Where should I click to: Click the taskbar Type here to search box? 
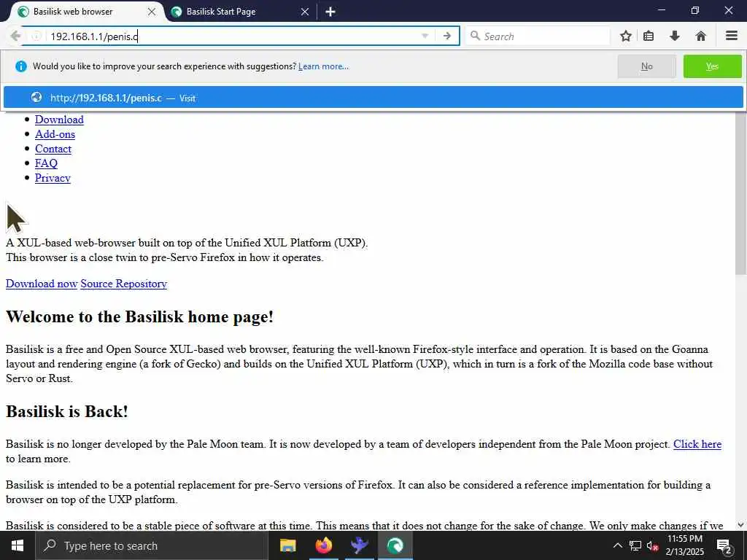click(x=152, y=545)
